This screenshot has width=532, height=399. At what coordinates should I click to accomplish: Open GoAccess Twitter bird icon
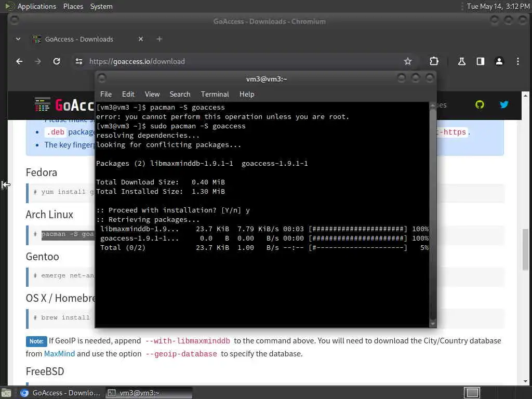click(x=504, y=104)
